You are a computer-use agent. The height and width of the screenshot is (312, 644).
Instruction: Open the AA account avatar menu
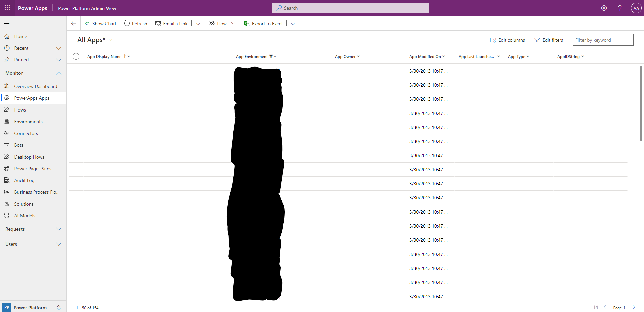coord(636,8)
